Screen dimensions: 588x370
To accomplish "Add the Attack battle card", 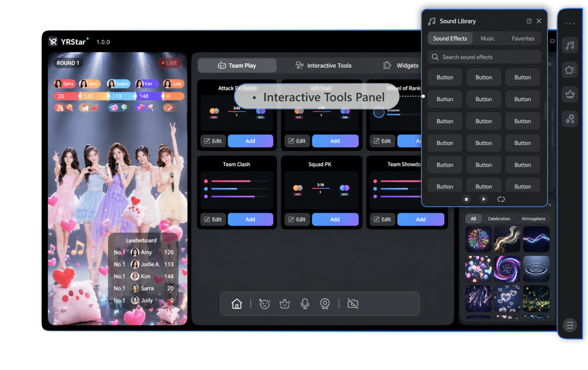I will point(250,141).
